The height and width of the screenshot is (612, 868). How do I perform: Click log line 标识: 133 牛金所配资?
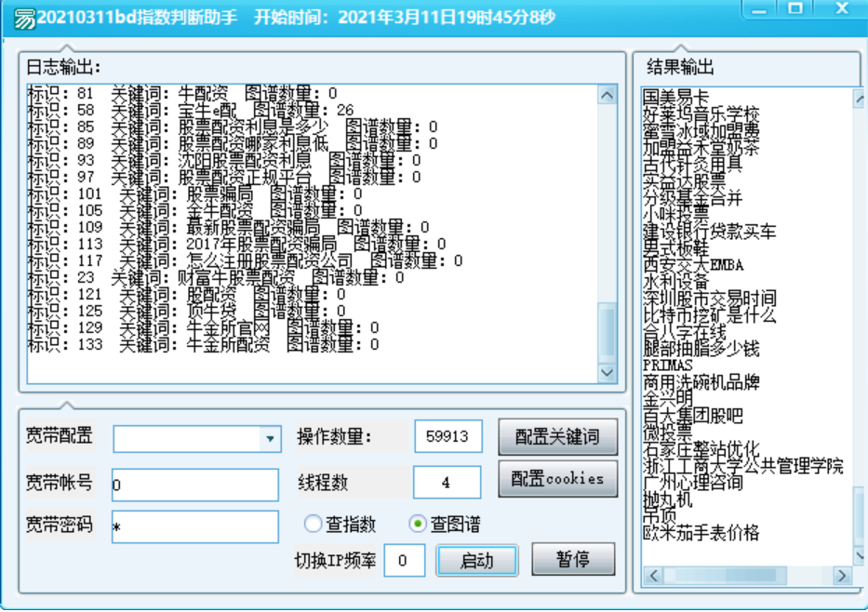(203, 345)
